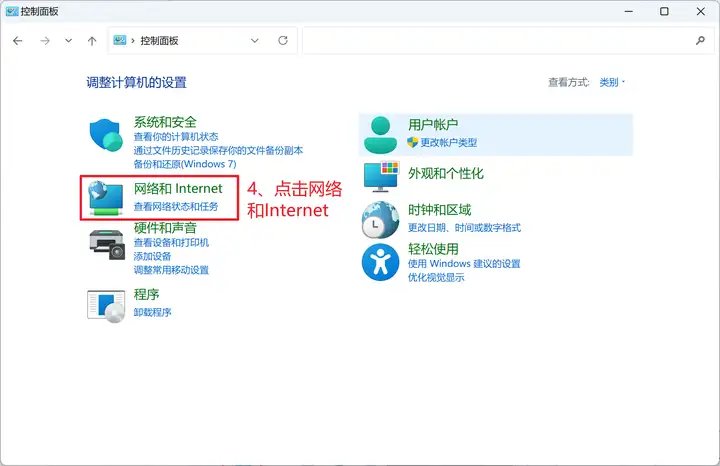This screenshot has width=720, height=466.
Task: Click the shield icon beside 更改帐户类型
Action: tap(412, 142)
